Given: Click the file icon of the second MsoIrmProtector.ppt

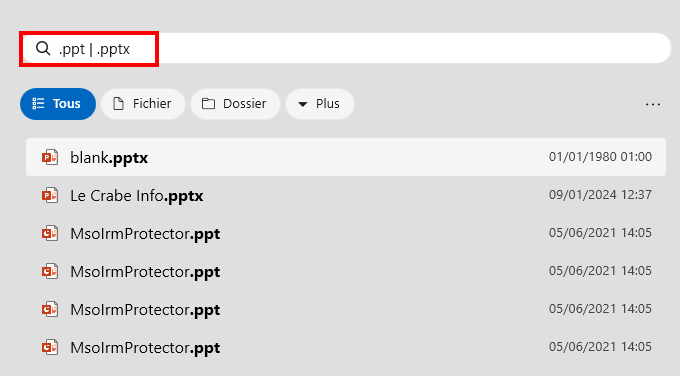Looking at the screenshot, I should coord(50,271).
